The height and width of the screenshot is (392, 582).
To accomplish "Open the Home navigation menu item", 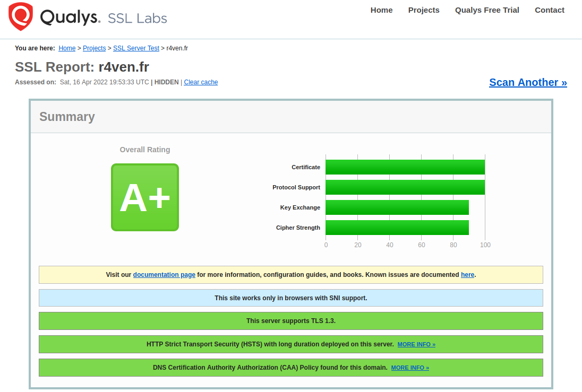I will [381, 10].
